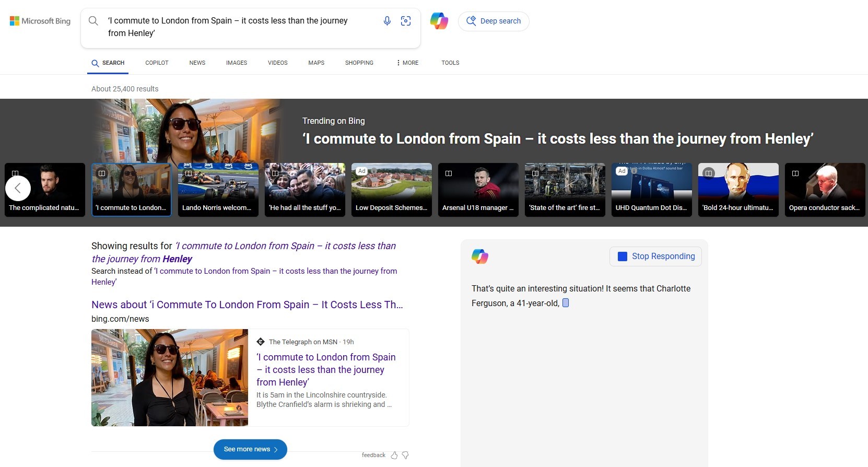Open 'He had all the stuff yo...' card
The image size is (868, 467).
[305, 190]
